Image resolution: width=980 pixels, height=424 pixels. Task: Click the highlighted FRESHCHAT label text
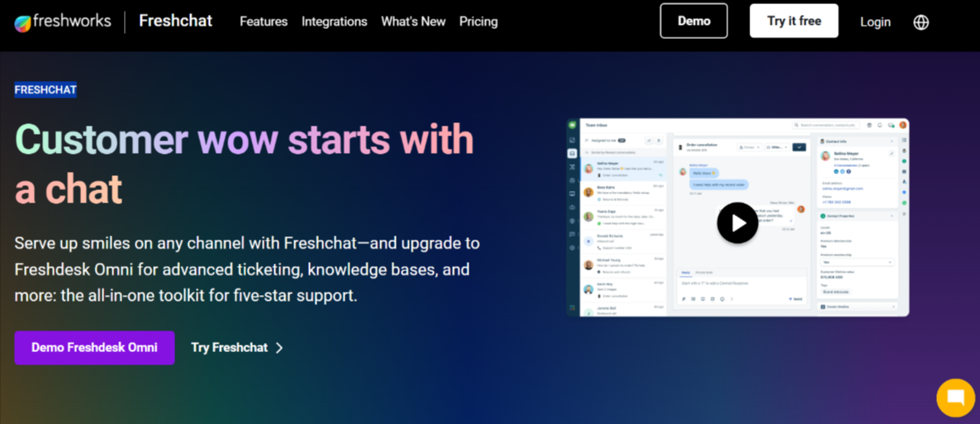pos(45,90)
